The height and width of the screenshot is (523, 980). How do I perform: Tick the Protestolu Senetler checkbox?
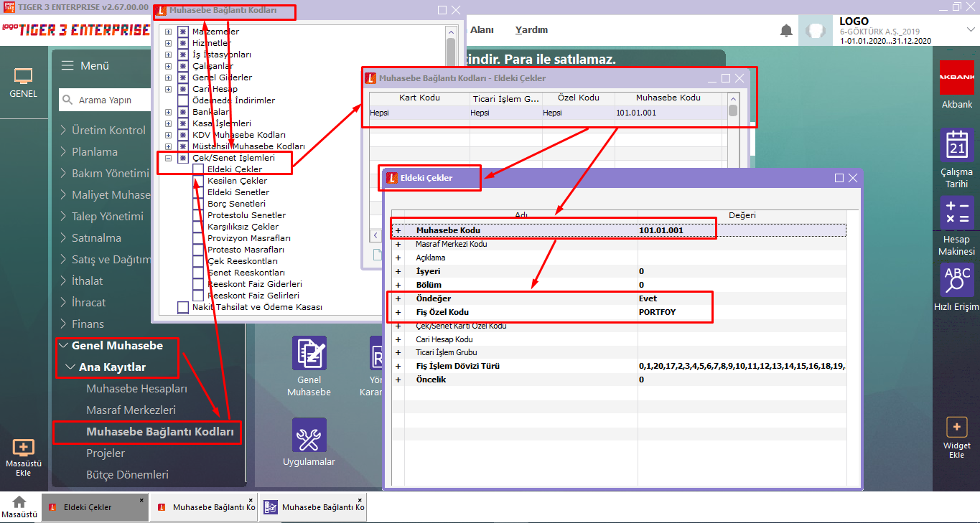pyautogui.click(x=197, y=215)
